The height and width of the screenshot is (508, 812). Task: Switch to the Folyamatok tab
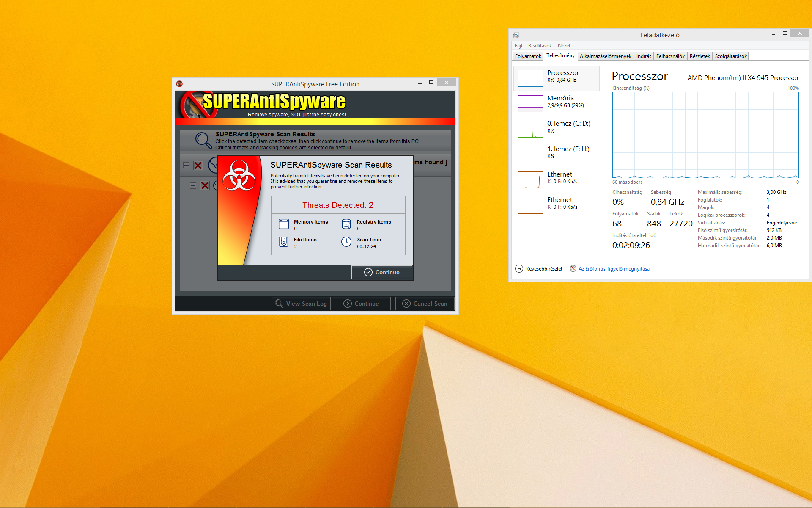pyautogui.click(x=528, y=56)
